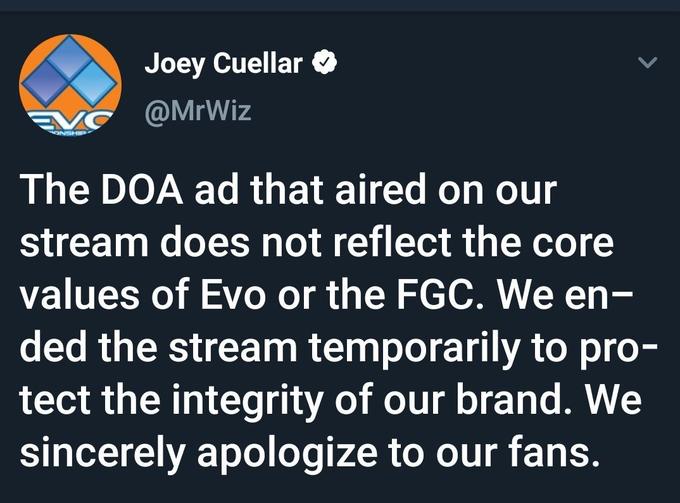680x503 pixels.
Task: Click the verified badge beside Joey Cuellar
Action: point(323,64)
